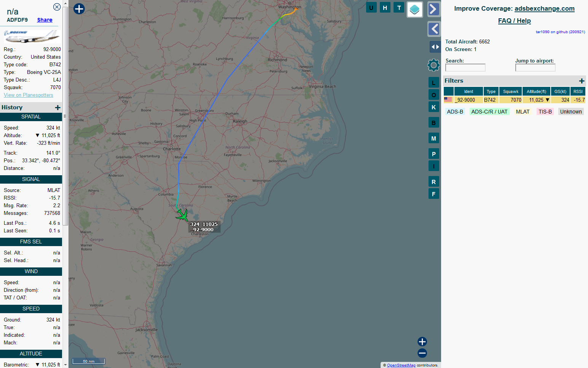Click the round plus button at map top-left
This screenshot has width=588, height=368.
79,9
